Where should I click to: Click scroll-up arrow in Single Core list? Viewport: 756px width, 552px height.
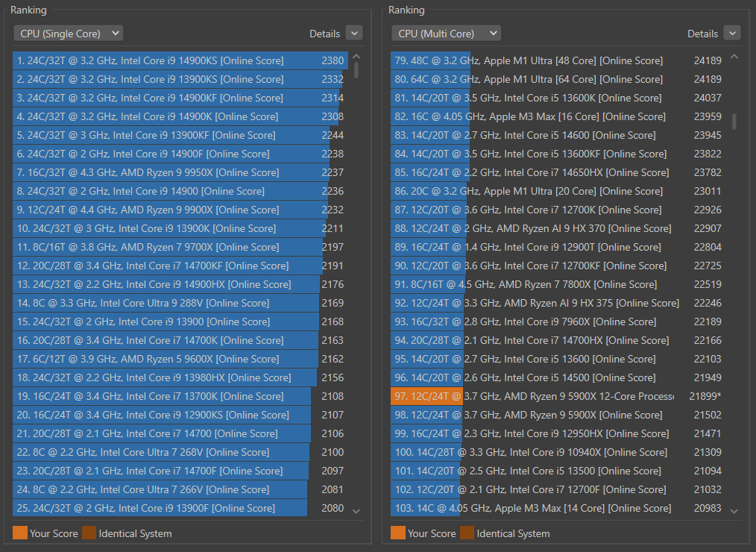tap(356, 57)
